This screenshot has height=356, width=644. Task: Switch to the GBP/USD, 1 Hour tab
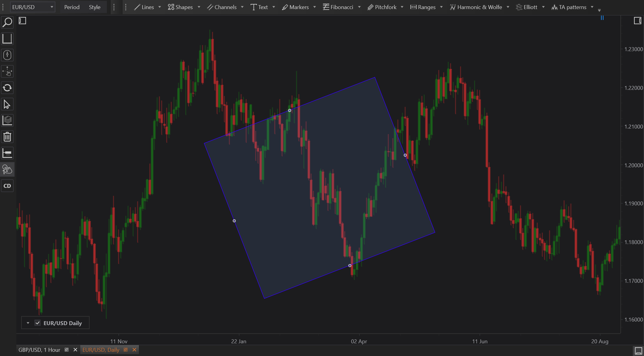39,350
